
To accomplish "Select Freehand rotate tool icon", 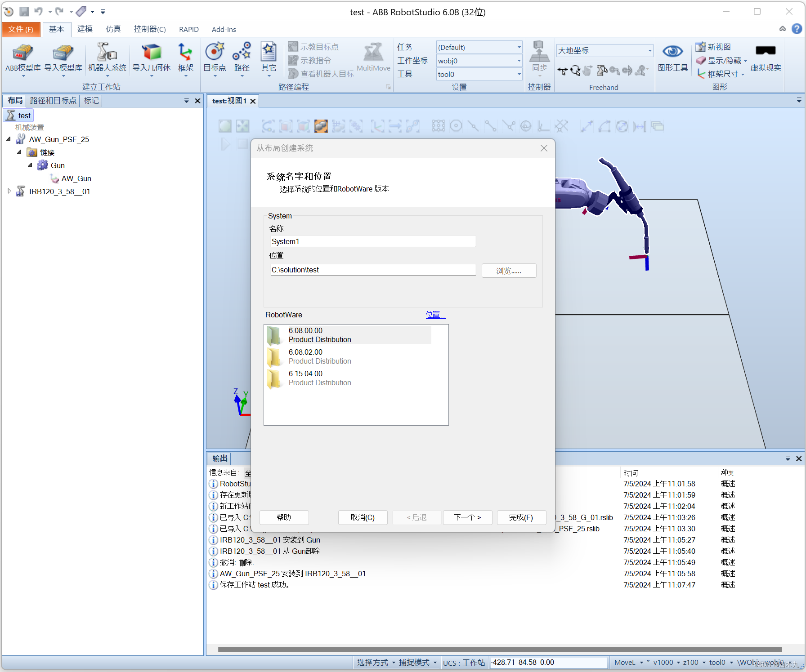I will [575, 71].
